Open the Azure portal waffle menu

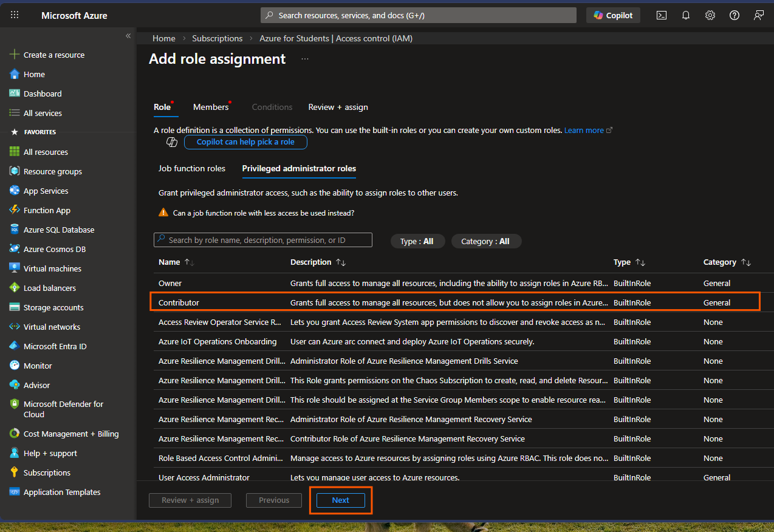tap(15, 15)
